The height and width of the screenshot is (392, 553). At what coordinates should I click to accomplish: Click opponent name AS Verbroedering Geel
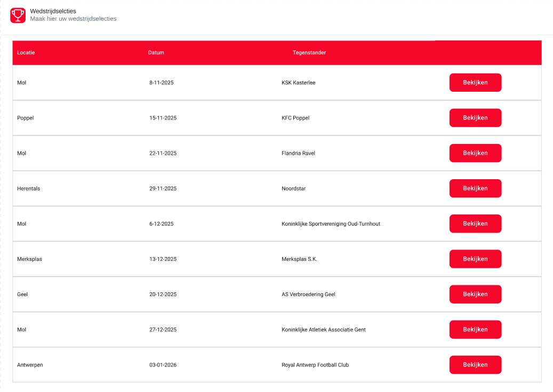pos(308,294)
